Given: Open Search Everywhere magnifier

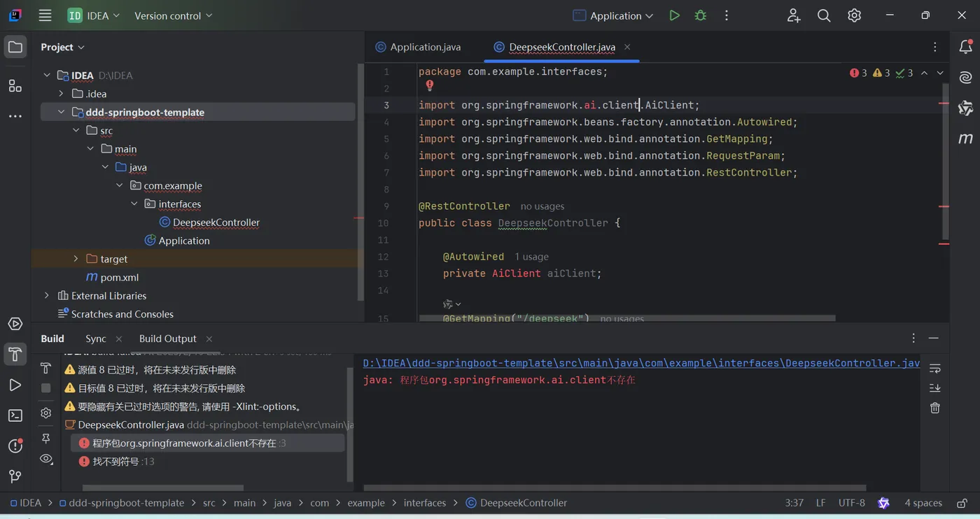Looking at the screenshot, I should 824,15.
